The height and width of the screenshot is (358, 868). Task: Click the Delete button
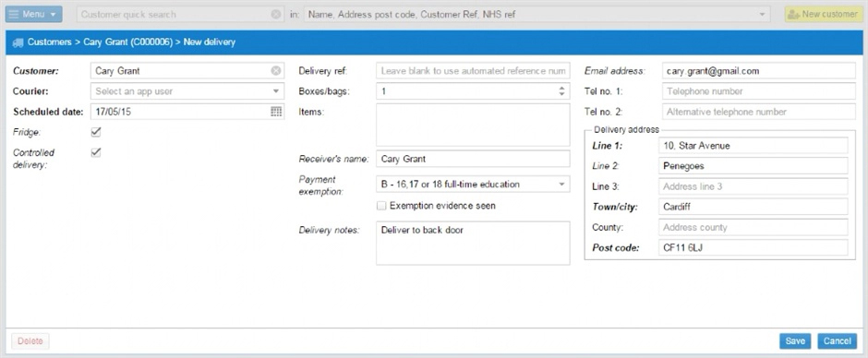point(30,340)
